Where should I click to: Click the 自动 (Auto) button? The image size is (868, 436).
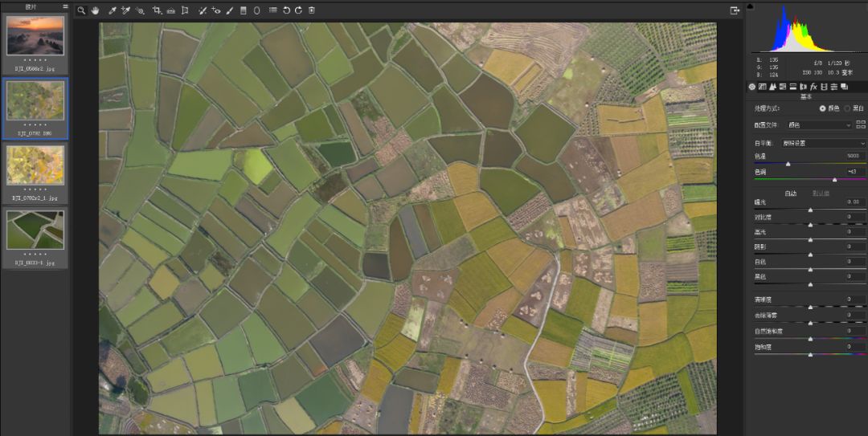(790, 193)
